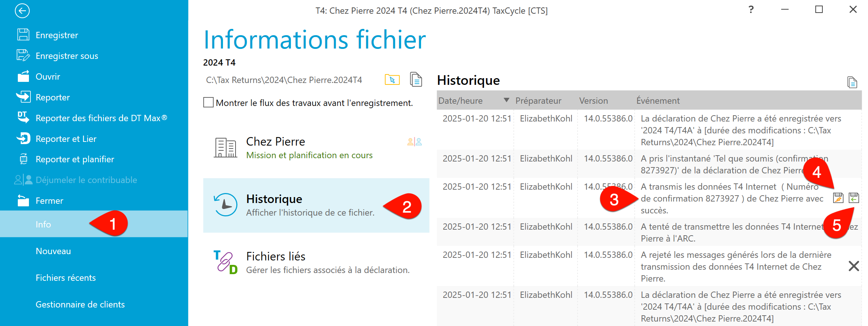The width and height of the screenshot is (868, 326).
Task: Open the Chez Pierre workflow section
Action: point(316,148)
